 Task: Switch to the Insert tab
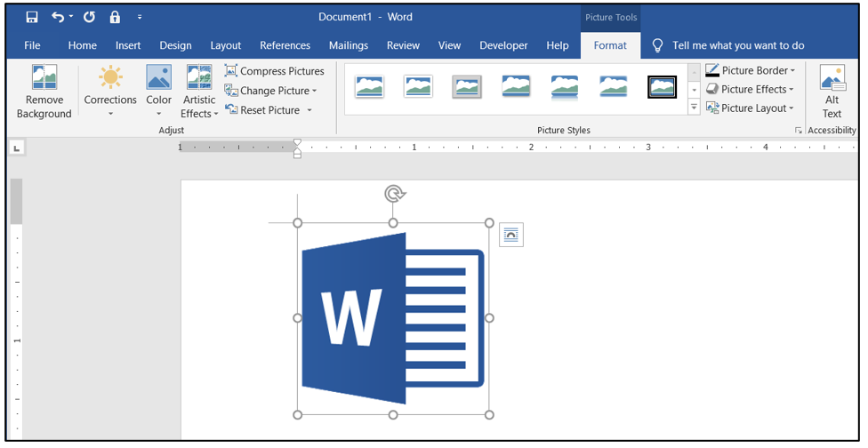128,45
